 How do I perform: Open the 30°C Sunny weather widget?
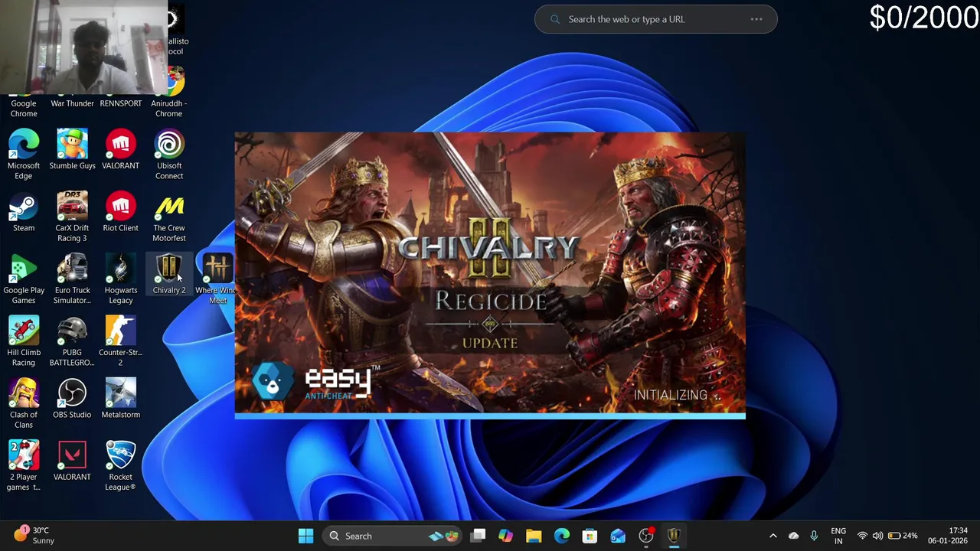click(x=34, y=535)
